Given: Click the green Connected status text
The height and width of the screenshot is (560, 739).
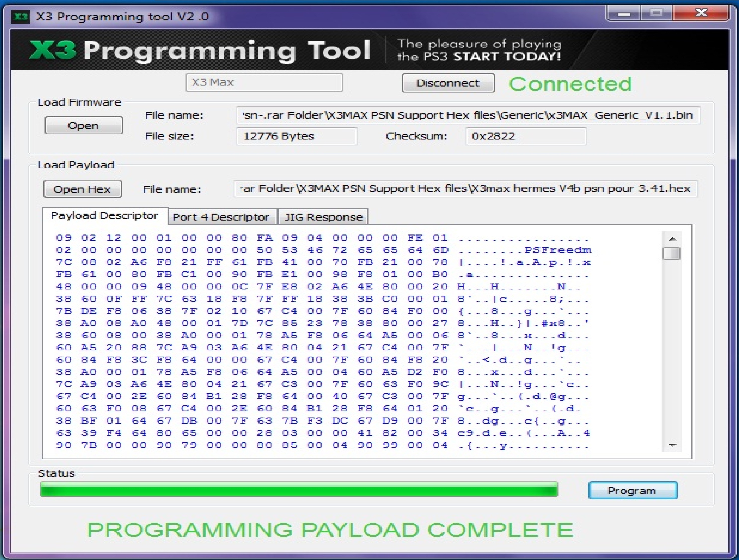Looking at the screenshot, I should coord(570,84).
